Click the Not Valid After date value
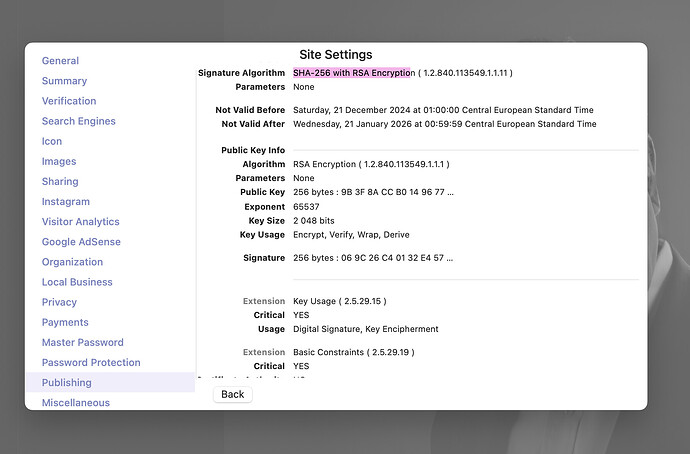Image resolution: width=690 pixels, height=454 pixels. click(x=444, y=124)
